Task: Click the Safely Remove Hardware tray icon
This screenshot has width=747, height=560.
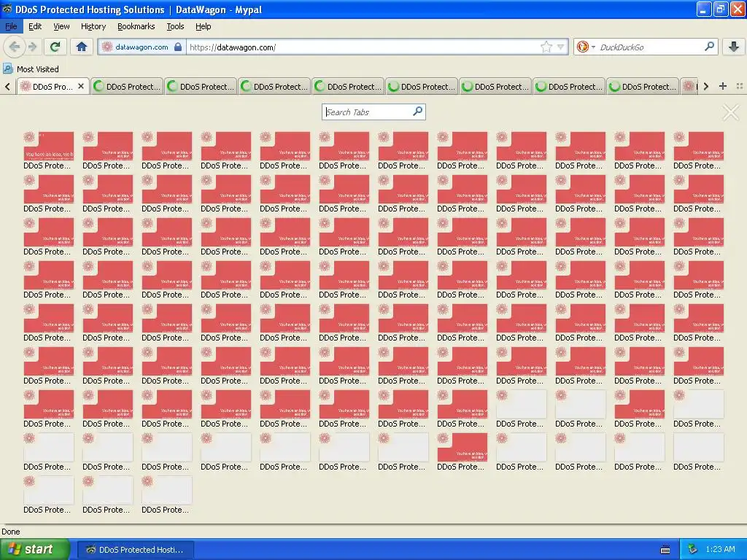Action: 692,550
